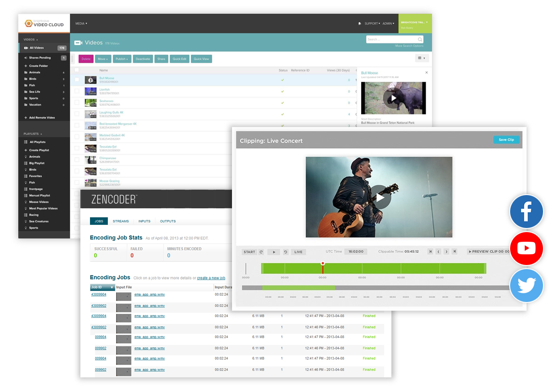Click the Animals folder icon in sidebar
Viewport: 559px width, 392px height.
pos(26,72)
